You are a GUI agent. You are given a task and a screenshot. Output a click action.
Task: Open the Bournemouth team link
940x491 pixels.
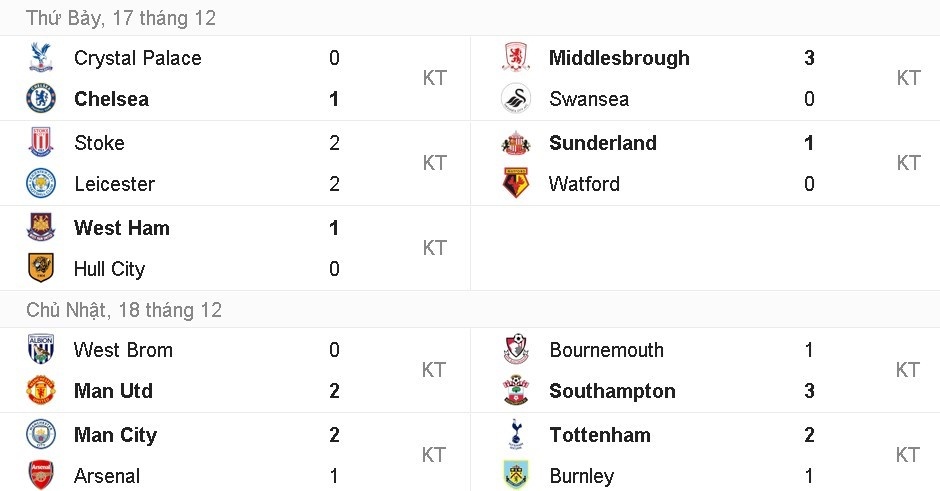pyautogui.click(x=606, y=350)
